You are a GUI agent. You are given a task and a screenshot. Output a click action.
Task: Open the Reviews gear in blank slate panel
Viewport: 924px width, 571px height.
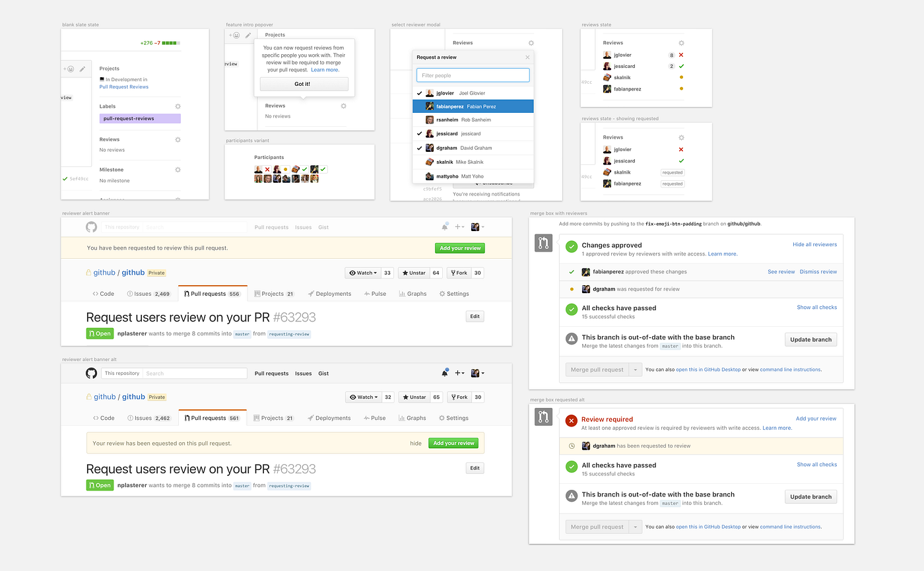[x=178, y=140]
